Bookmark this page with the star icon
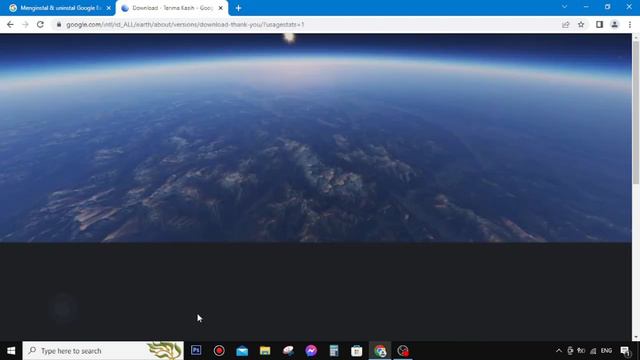Viewport: 640px width, 360px height. tap(581, 24)
